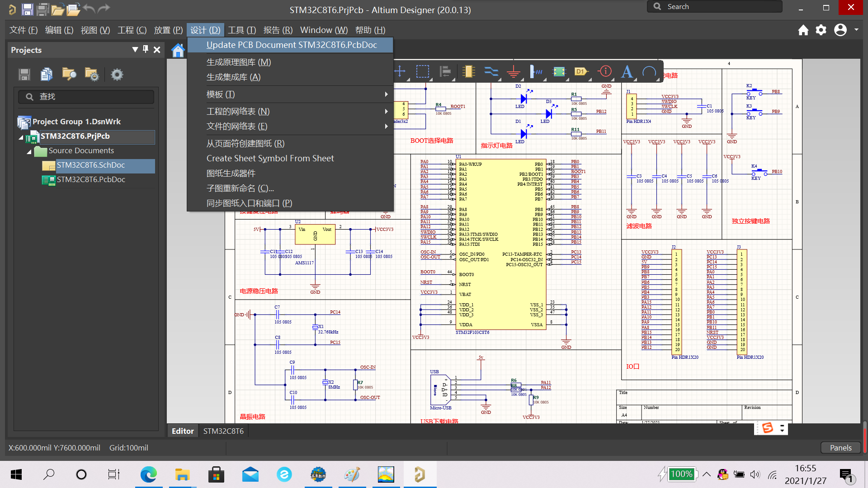Click the Panels button
868x488 pixels.
coord(840,447)
